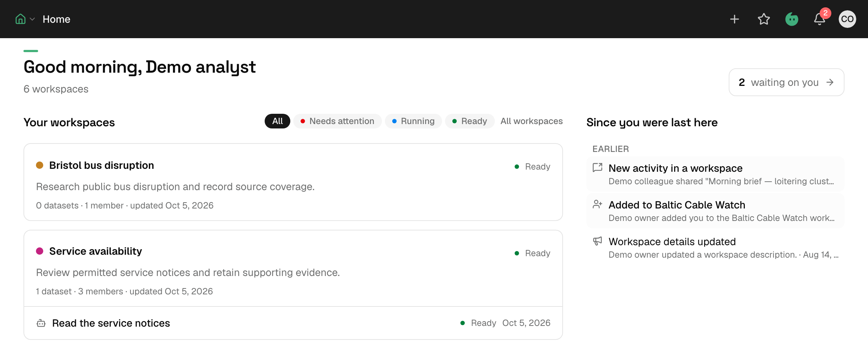Open the "2 waiting on you" button
The image size is (868, 345).
[786, 82]
